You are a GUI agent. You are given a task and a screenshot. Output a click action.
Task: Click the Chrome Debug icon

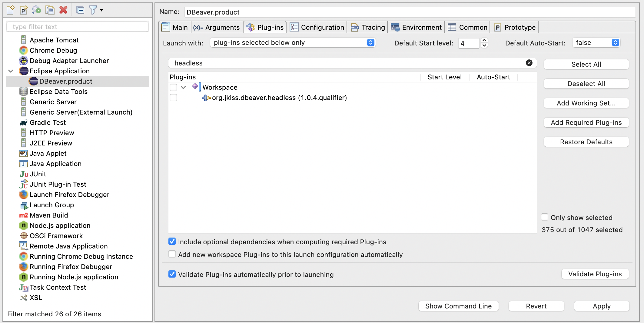coord(24,50)
